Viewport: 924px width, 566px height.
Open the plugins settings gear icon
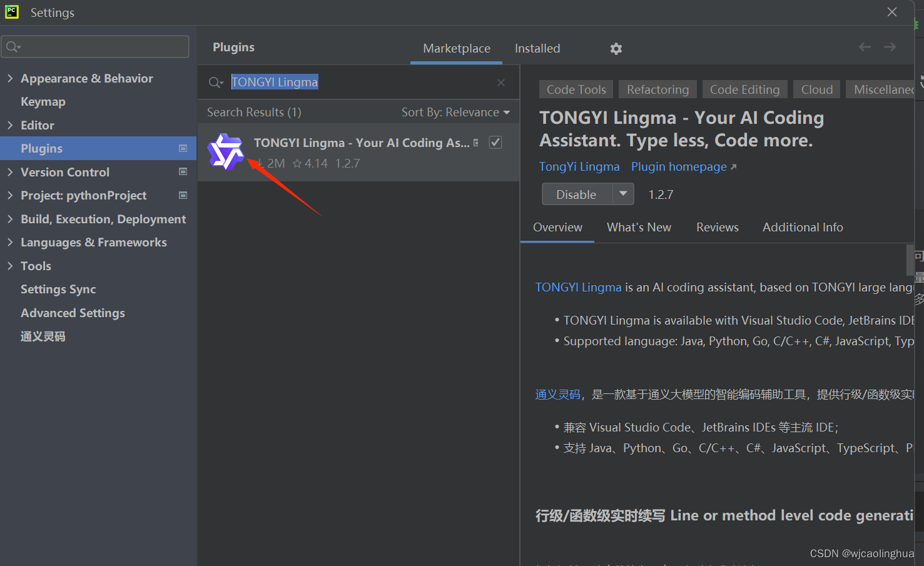(x=616, y=49)
